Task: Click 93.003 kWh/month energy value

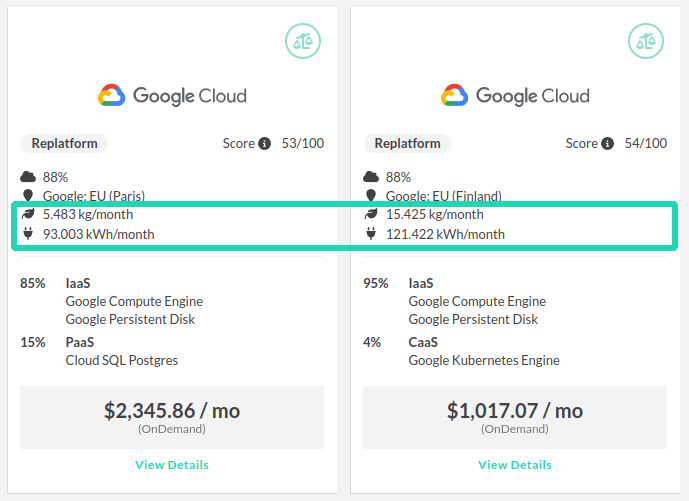Action: point(98,234)
